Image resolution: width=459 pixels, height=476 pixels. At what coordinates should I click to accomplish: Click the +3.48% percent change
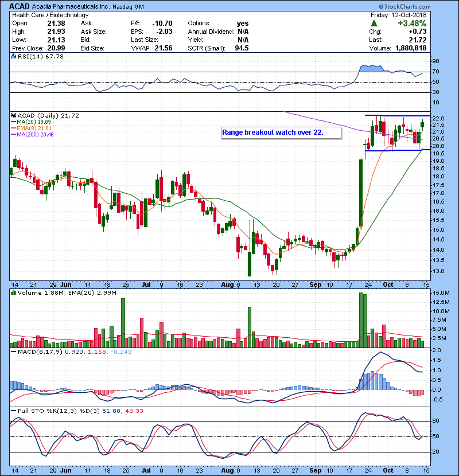pos(412,24)
